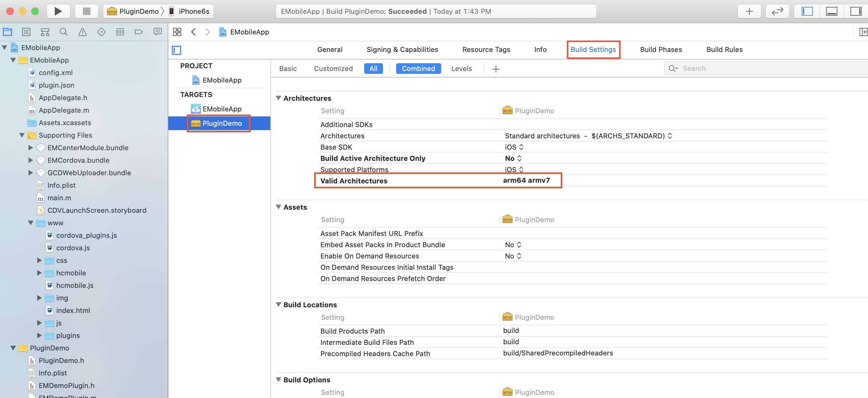Select the PluginDemo scheme in toolbar

[133, 11]
